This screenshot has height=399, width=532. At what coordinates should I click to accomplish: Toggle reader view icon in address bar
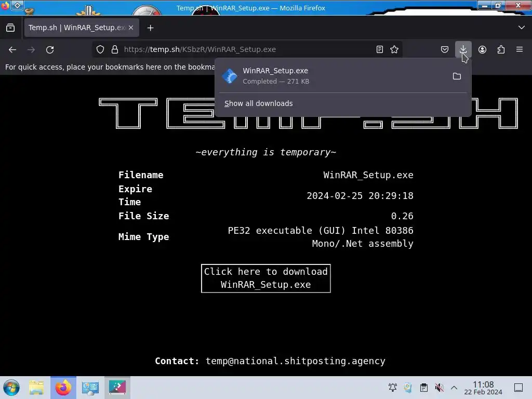pyautogui.click(x=380, y=49)
